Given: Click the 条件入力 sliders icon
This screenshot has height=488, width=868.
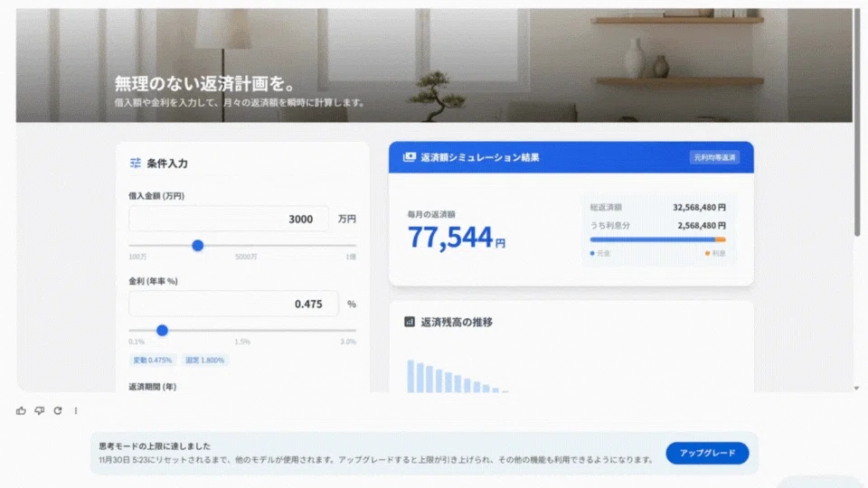Looking at the screenshot, I should pyautogui.click(x=135, y=163).
